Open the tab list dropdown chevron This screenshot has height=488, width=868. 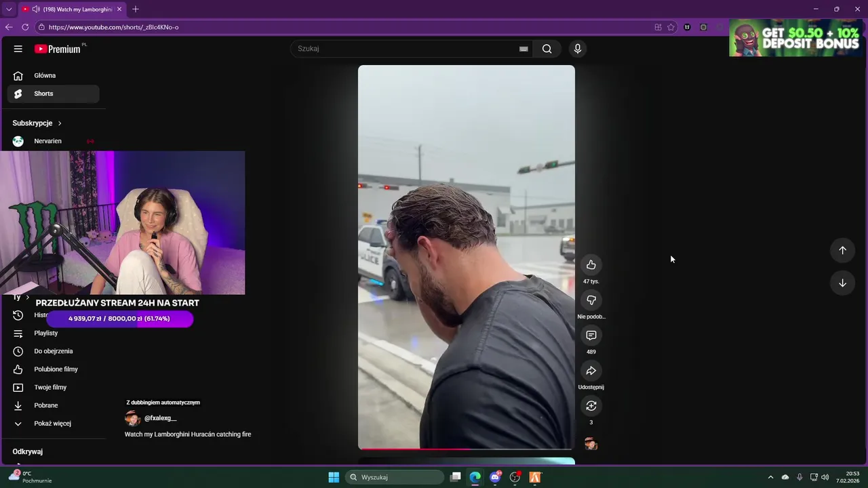[9, 9]
